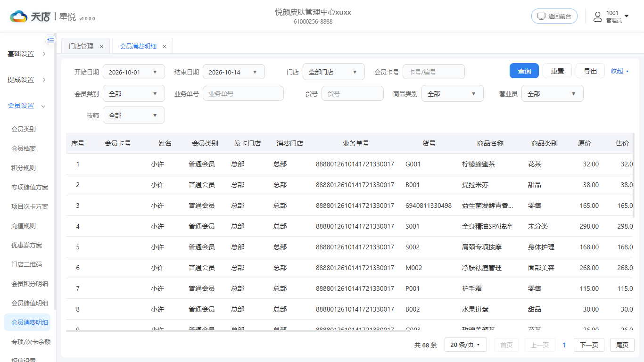Close the 门店管理 tab
Image resolution: width=644 pixels, height=362 pixels.
point(101,46)
